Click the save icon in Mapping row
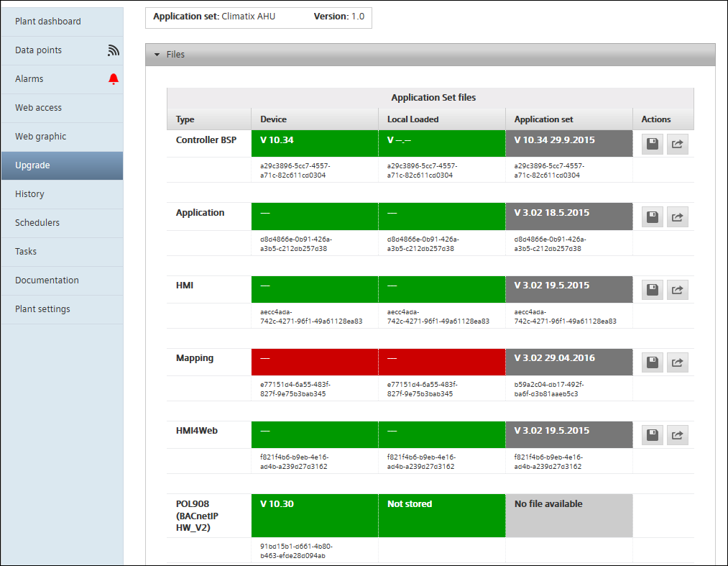 (x=653, y=362)
